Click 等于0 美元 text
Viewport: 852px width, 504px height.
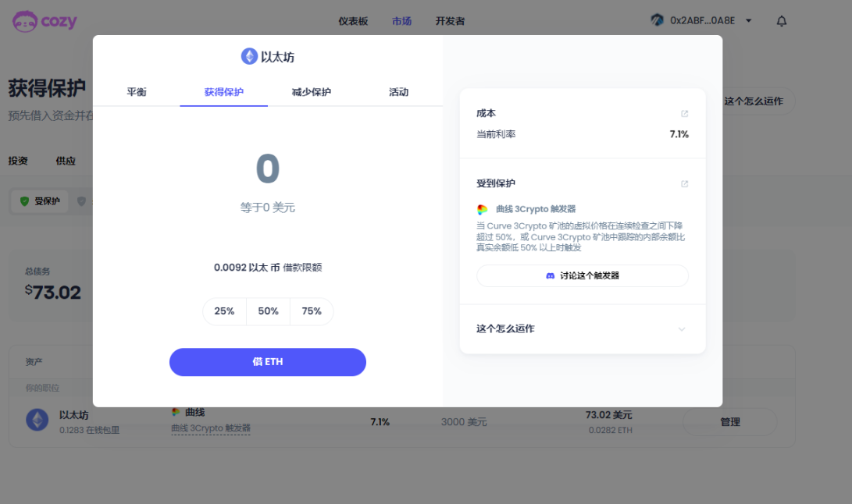coord(268,208)
